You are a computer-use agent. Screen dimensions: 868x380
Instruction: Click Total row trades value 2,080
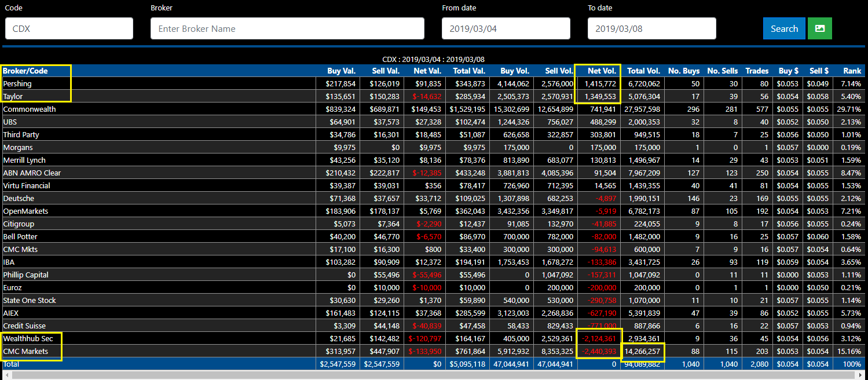tap(760, 364)
